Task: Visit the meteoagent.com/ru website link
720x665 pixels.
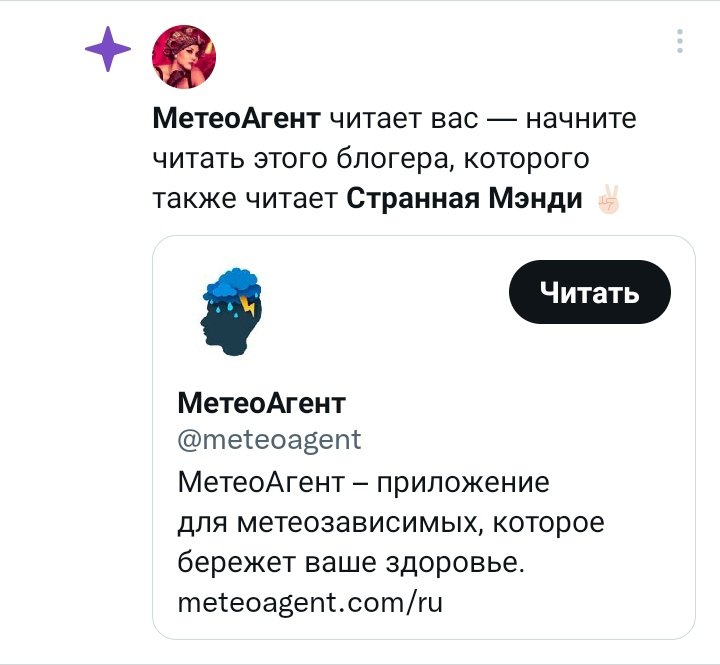Action: pos(310,603)
